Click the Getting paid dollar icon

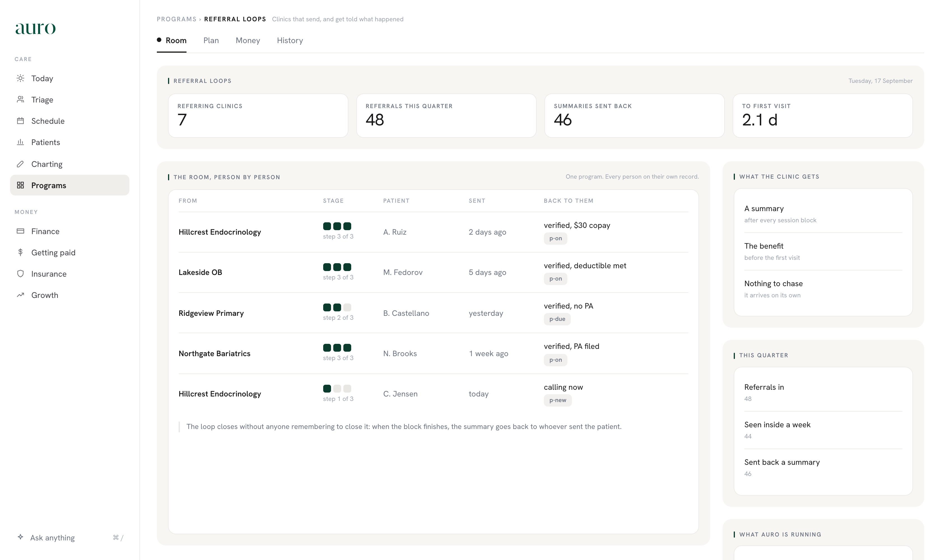click(x=20, y=252)
